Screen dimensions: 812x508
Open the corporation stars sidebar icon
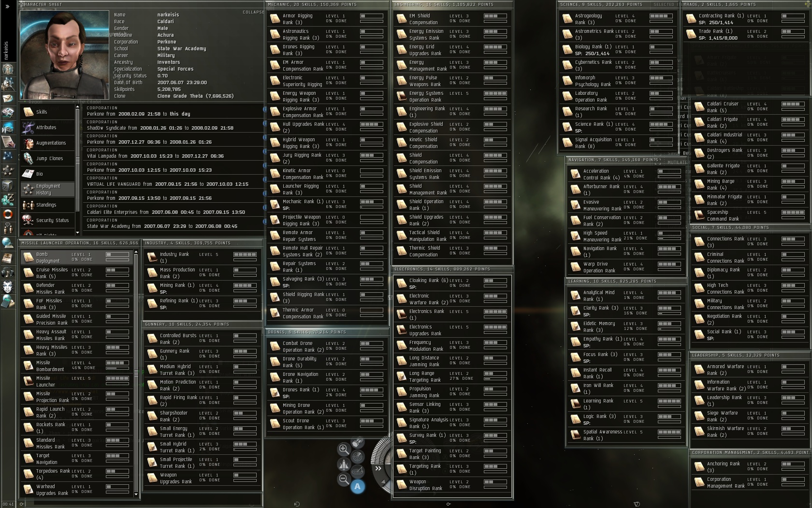click(x=8, y=170)
